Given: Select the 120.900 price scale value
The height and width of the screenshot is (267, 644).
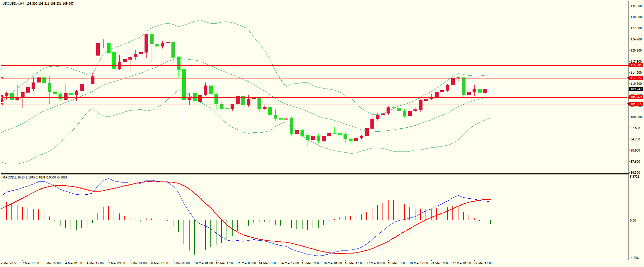Looking at the screenshot, I should point(636,51).
